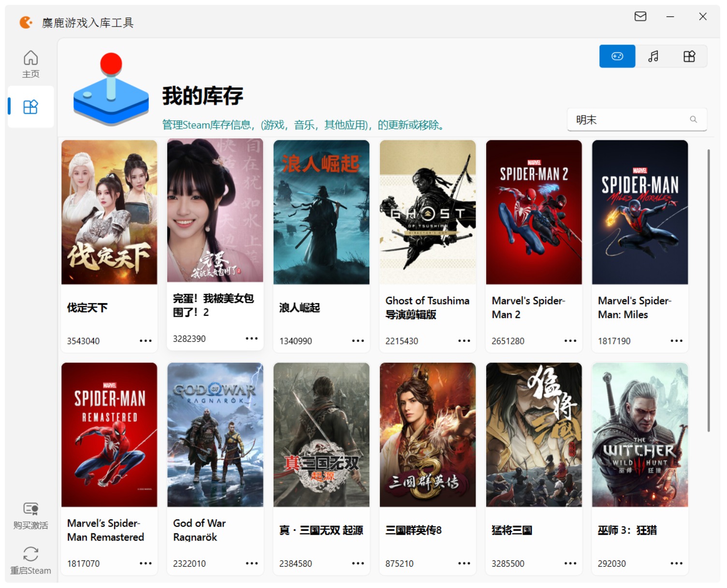The height and width of the screenshot is (588, 727).
Task: Focus the search field containing 明末
Action: 637,119
